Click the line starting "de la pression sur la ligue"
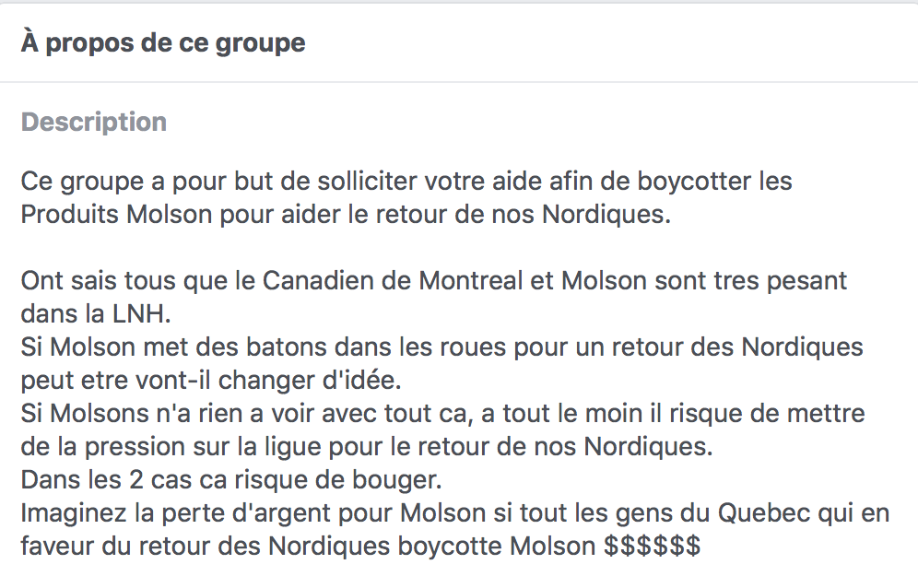The height and width of the screenshot is (588, 918). (367, 447)
